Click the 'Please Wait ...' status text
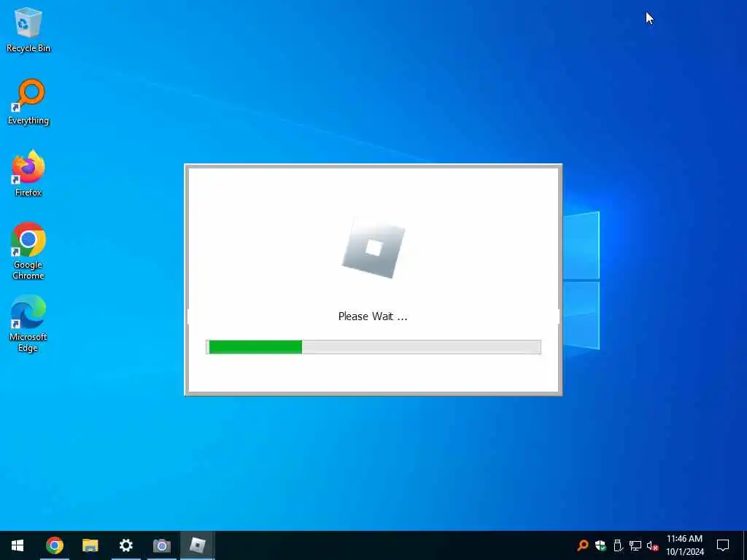Image resolution: width=747 pixels, height=560 pixels. coord(373,316)
